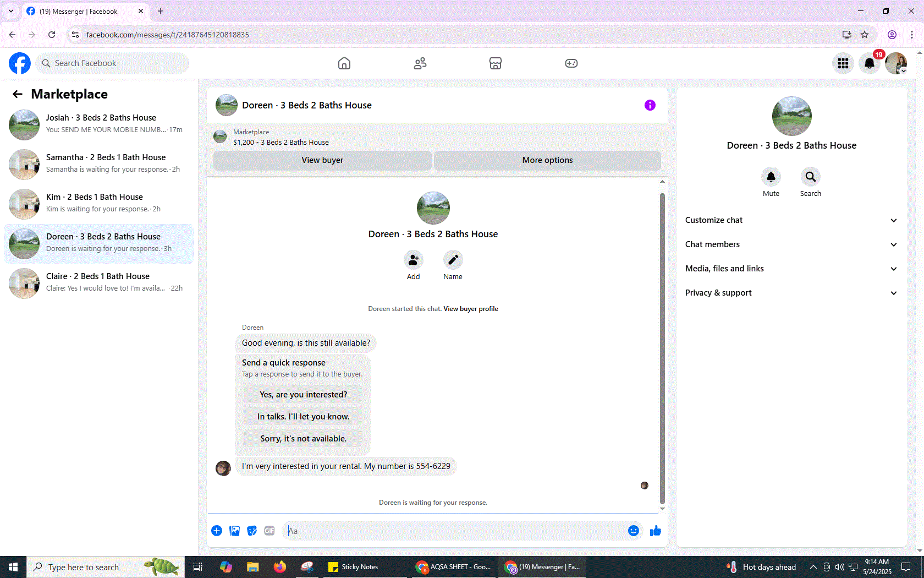Go back using Marketplace arrow
Image resolution: width=924 pixels, height=578 pixels.
[18, 94]
